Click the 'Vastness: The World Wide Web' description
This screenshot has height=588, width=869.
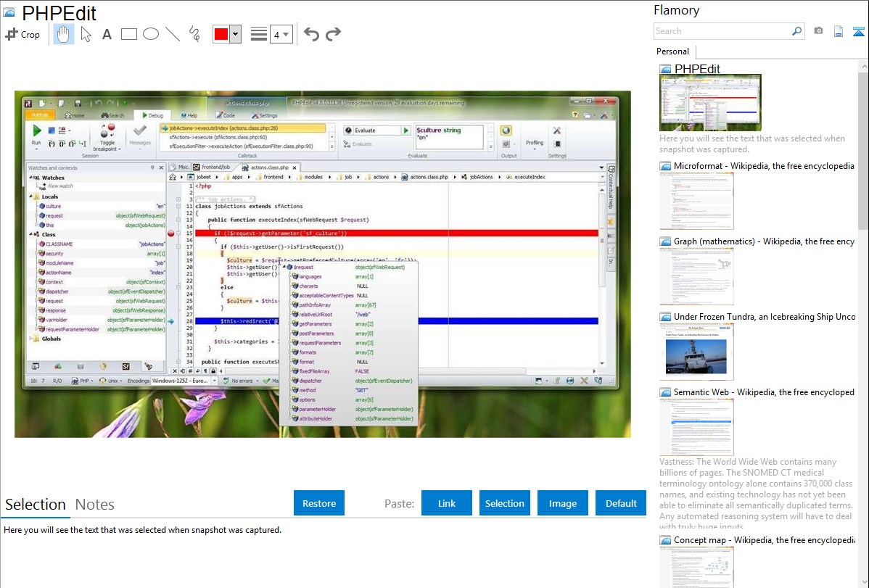756,494
